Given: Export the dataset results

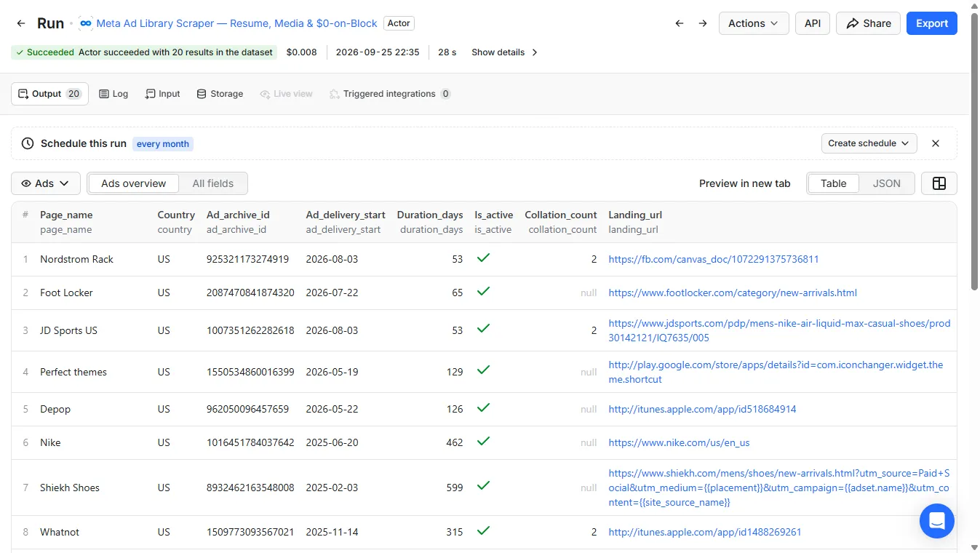Looking at the screenshot, I should [932, 23].
